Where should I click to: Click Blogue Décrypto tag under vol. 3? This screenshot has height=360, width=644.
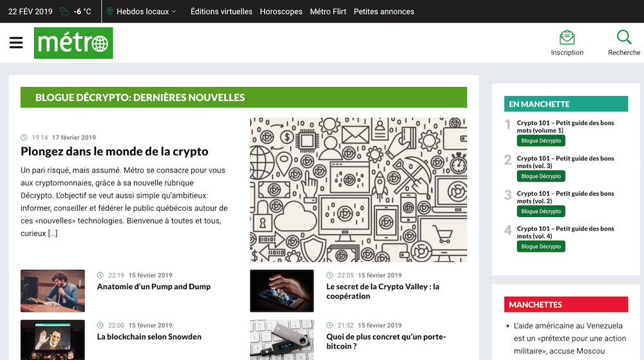pos(541,176)
